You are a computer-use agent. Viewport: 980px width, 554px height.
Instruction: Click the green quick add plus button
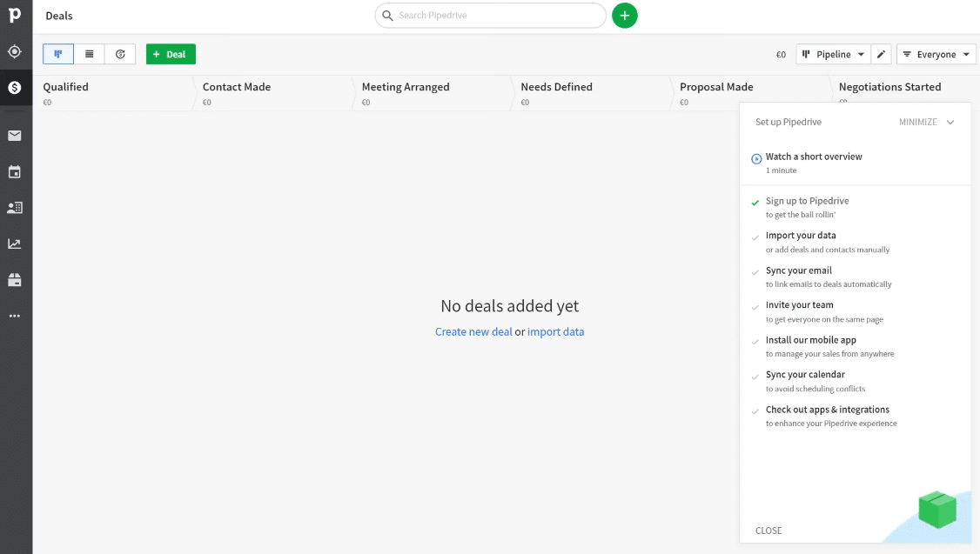pos(624,16)
